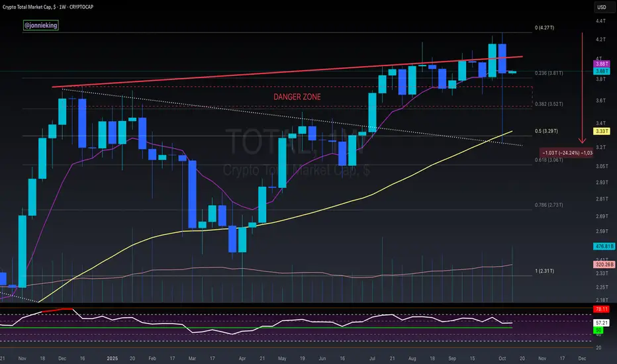Click the 2.81T price axis label

coord(602,199)
